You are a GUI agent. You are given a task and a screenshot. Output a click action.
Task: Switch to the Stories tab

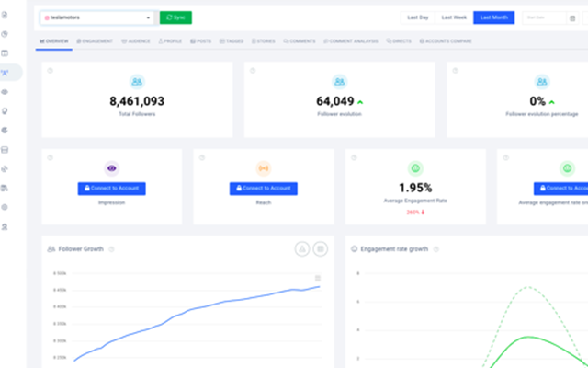pyautogui.click(x=264, y=41)
